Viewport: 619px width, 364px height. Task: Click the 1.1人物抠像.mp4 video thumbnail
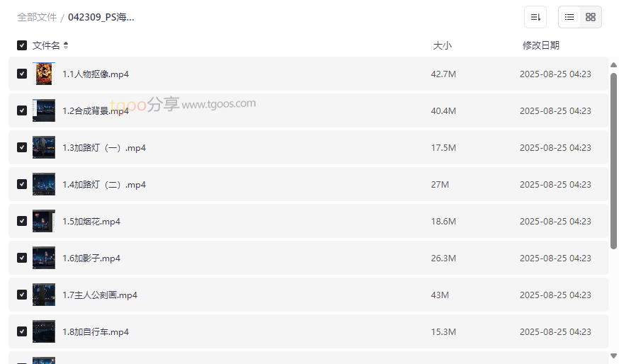coord(44,74)
